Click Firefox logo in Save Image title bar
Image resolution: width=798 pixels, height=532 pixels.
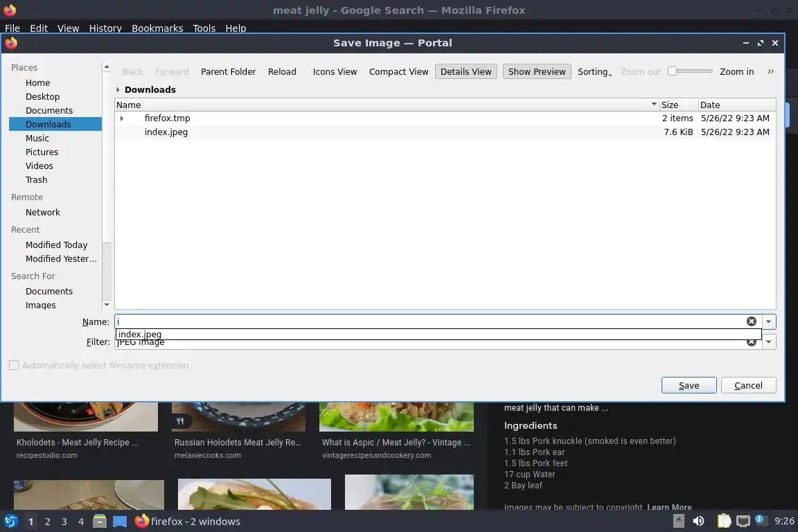click(x=11, y=43)
